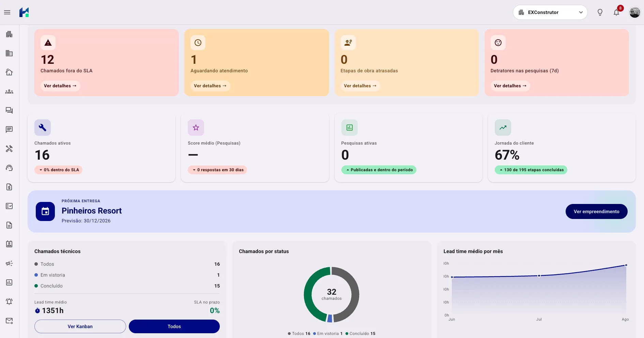This screenshot has width=644, height=338.
Task: Open the Ver Kanban view
Action: [x=80, y=326]
